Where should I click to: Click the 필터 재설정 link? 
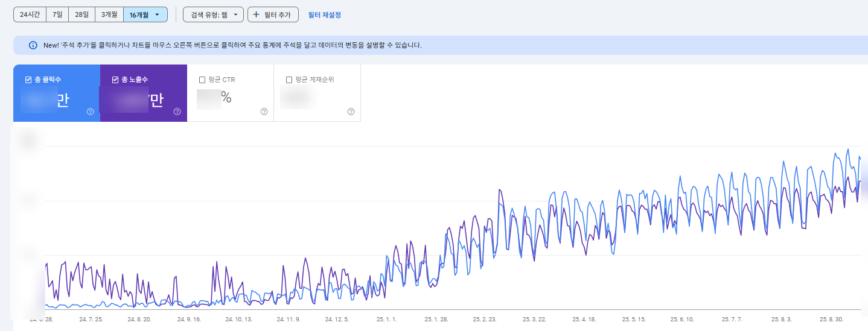324,14
